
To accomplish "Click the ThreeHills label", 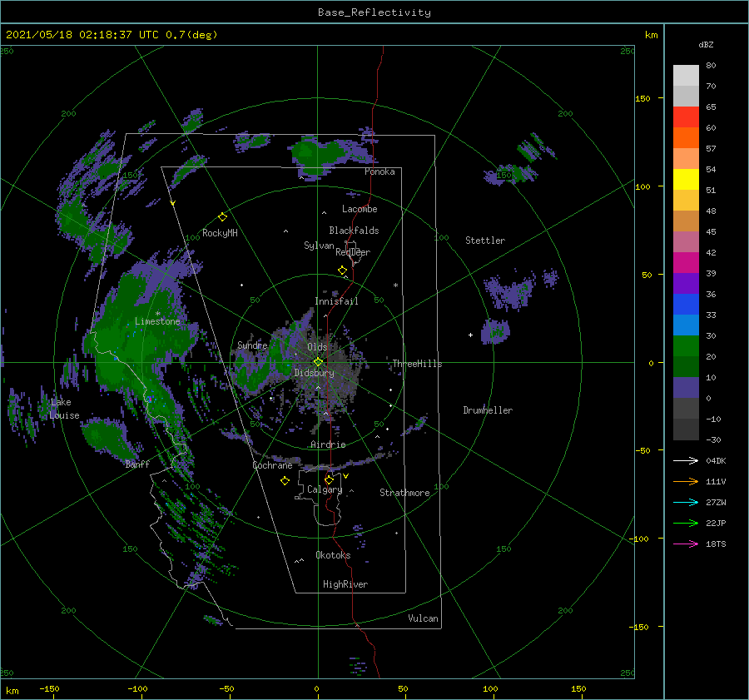I will pos(417,364).
